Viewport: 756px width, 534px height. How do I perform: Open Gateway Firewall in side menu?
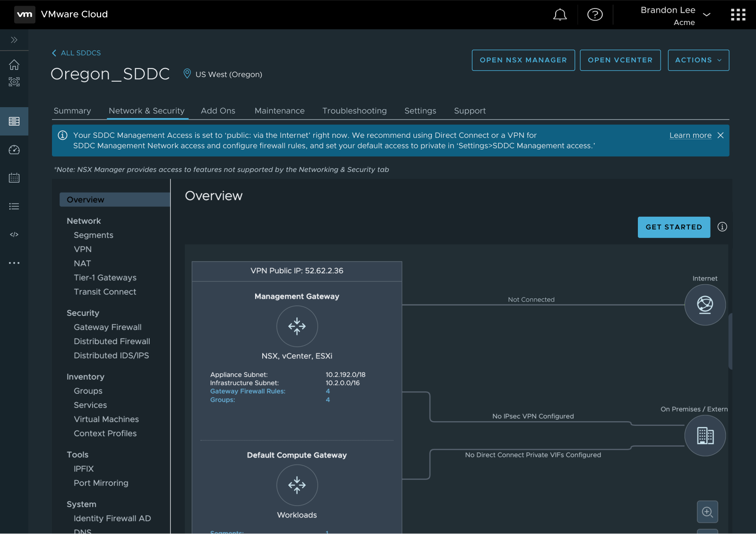pyautogui.click(x=108, y=327)
